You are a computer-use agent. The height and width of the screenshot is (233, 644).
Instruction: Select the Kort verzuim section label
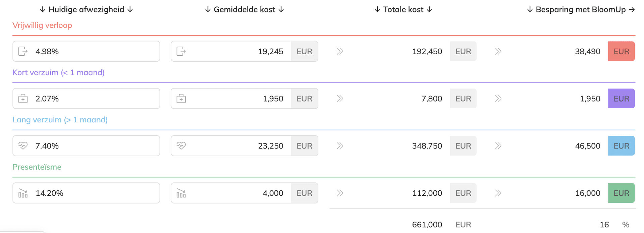click(58, 72)
